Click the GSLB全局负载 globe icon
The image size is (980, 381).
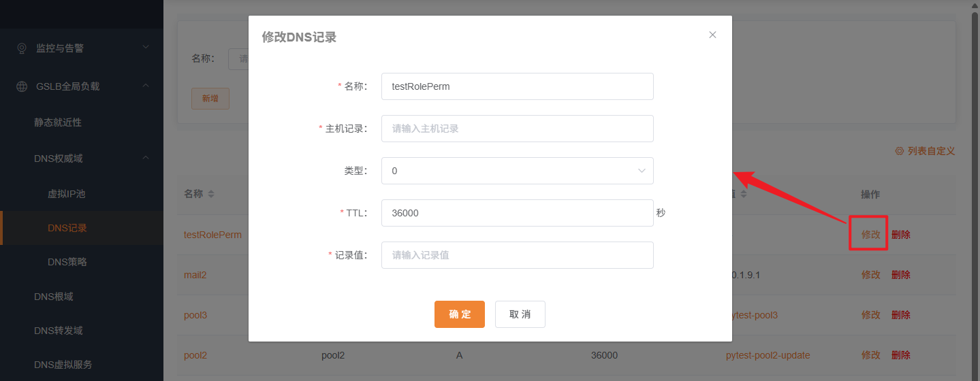tap(22, 86)
